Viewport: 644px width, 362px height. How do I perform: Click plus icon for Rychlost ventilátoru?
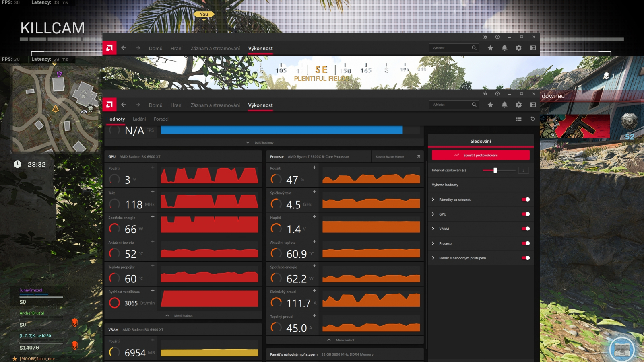click(x=153, y=290)
